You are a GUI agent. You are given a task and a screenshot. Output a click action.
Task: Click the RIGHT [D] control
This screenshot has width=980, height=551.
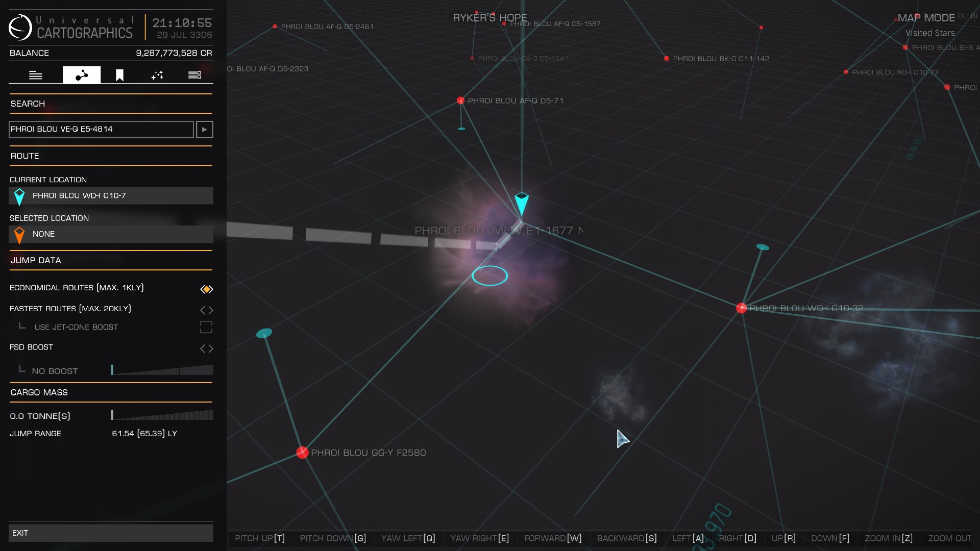click(x=738, y=538)
